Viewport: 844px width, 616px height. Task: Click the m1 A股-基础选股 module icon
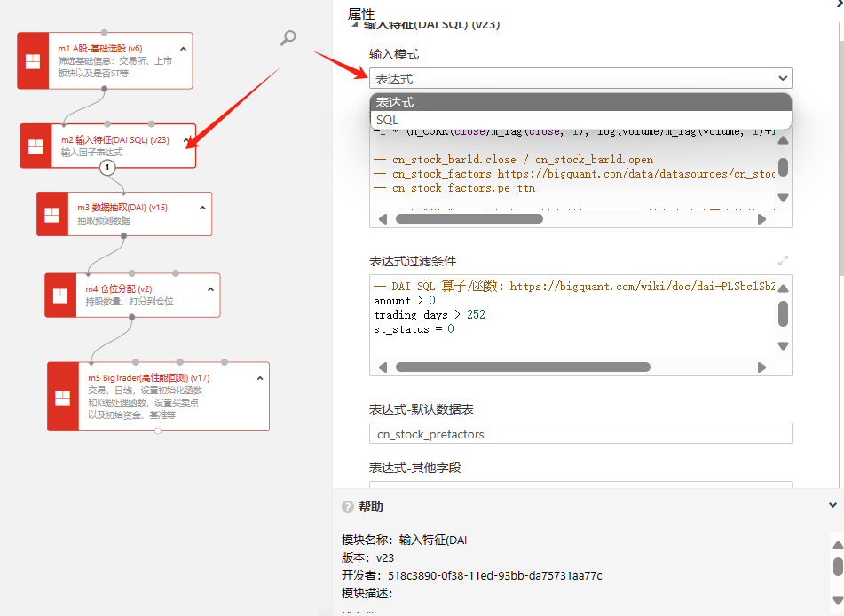click(32, 61)
